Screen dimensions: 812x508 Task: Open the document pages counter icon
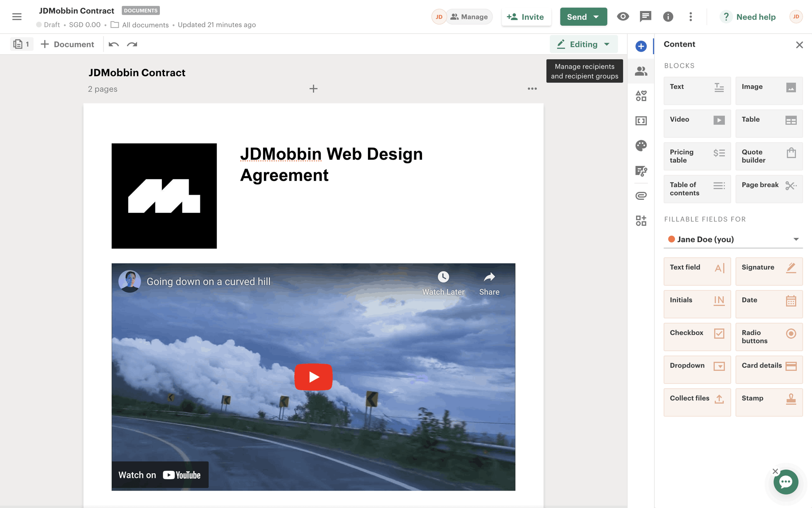(22, 44)
